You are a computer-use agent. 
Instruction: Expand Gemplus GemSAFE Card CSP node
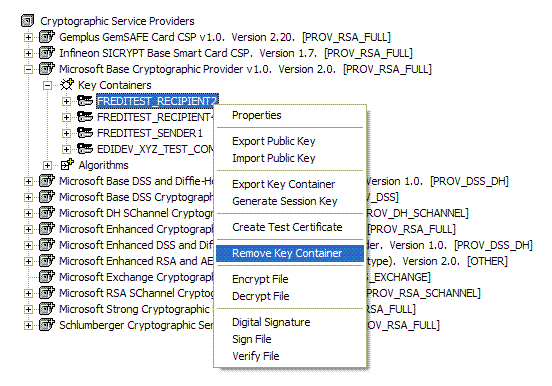click(x=29, y=37)
